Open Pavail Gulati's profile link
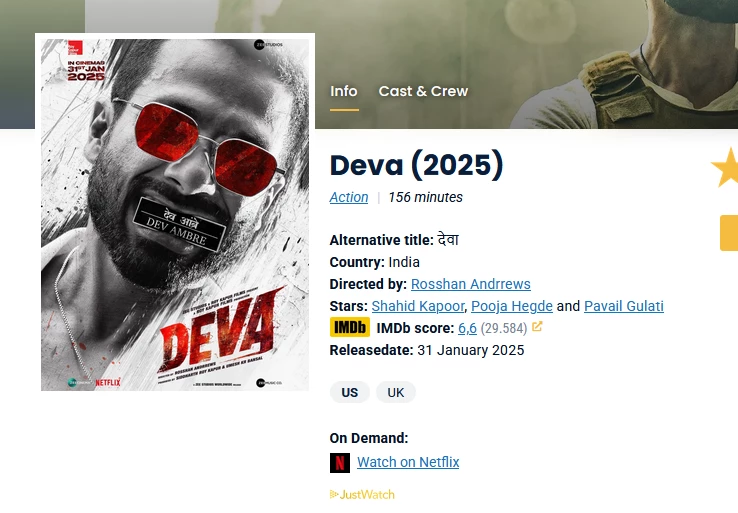The height and width of the screenshot is (513, 738). click(624, 306)
